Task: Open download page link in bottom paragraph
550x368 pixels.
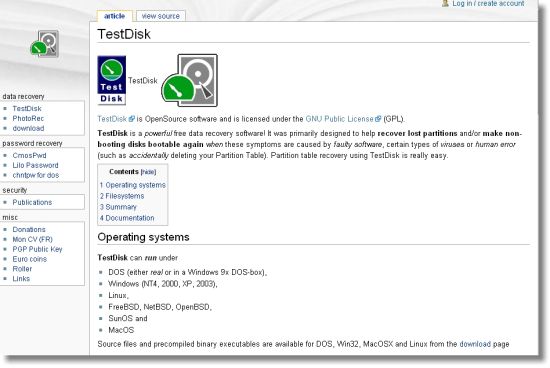Action: [x=475, y=344]
